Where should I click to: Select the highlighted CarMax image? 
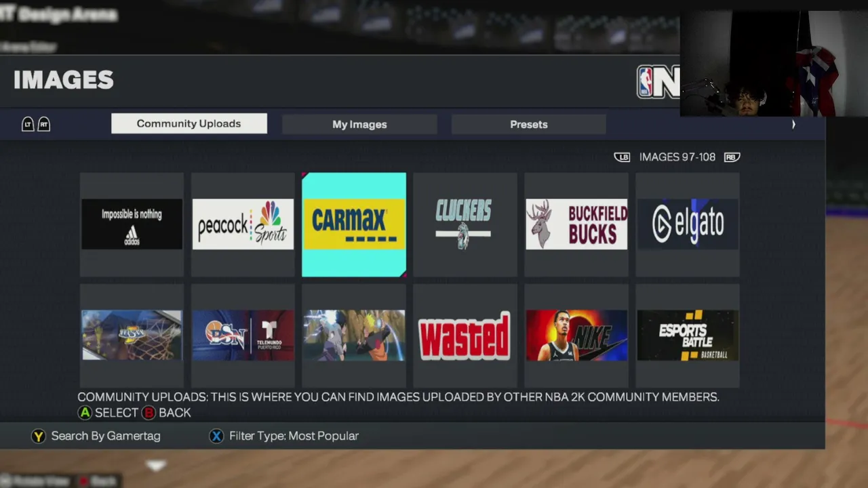354,224
